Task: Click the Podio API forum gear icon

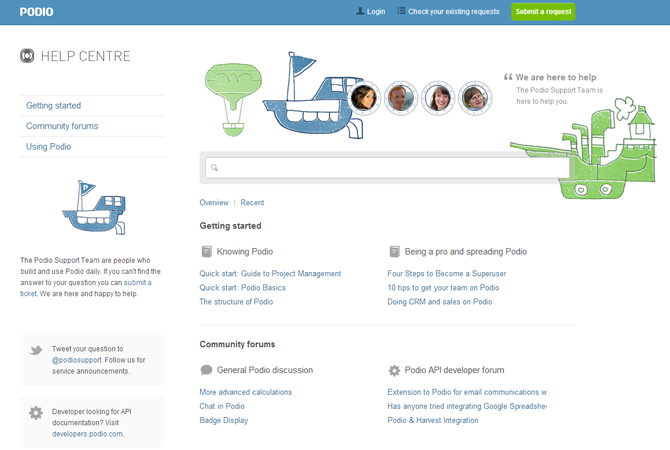Action: pyautogui.click(x=394, y=370)
